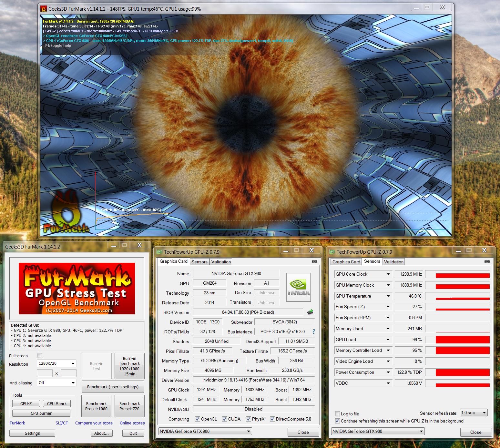Expand the Memory Used sensor dropdown
500x448 pixels.
[x=388, y=329]
